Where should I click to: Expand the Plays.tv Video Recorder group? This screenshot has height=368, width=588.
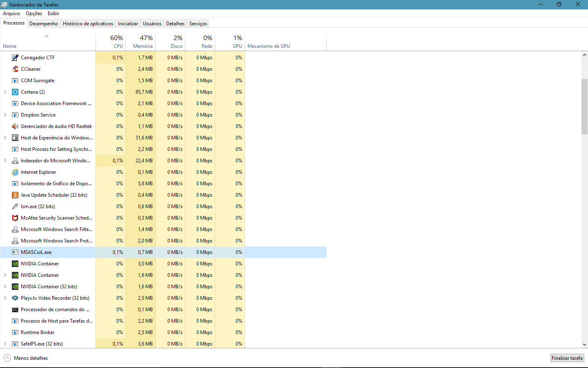[5, 298]
